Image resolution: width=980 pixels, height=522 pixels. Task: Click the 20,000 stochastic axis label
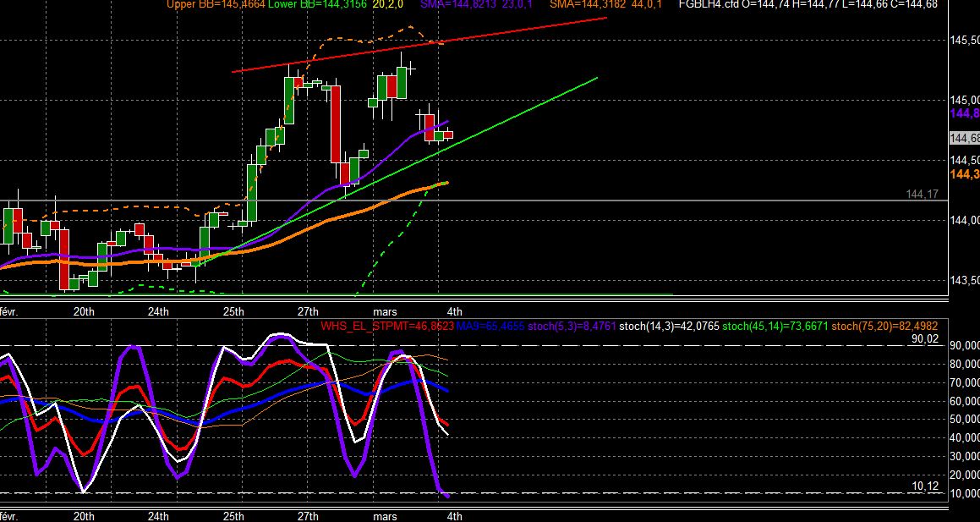[965, 475]
